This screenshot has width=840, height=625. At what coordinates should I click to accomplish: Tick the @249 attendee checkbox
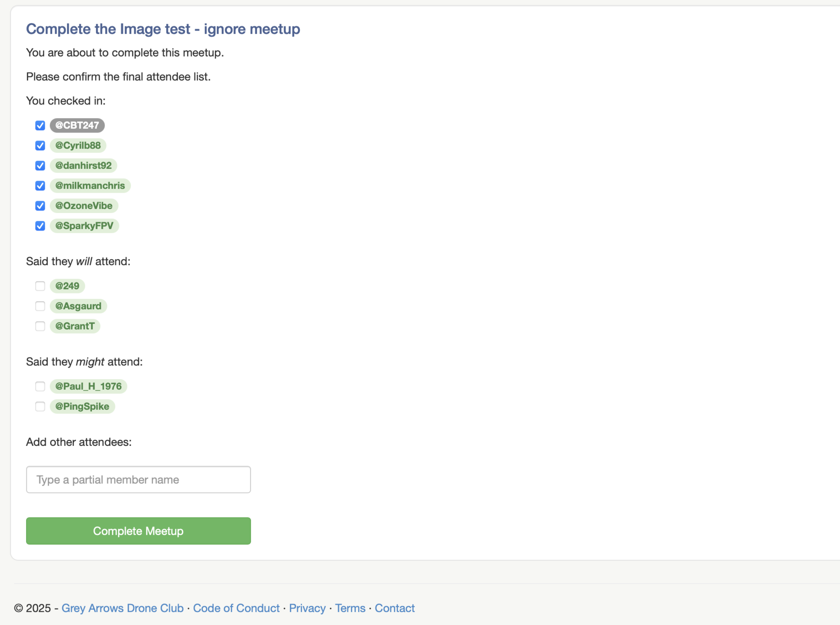[40, 286]
